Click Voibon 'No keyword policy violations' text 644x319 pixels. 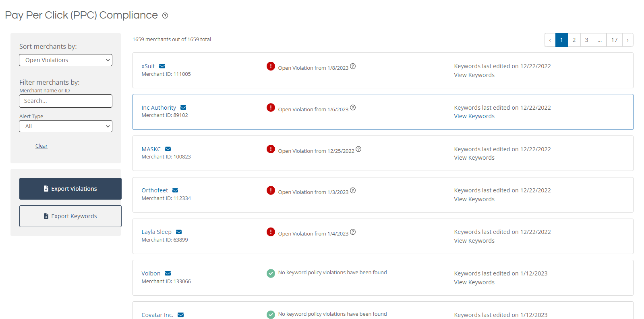click(333, 273)
